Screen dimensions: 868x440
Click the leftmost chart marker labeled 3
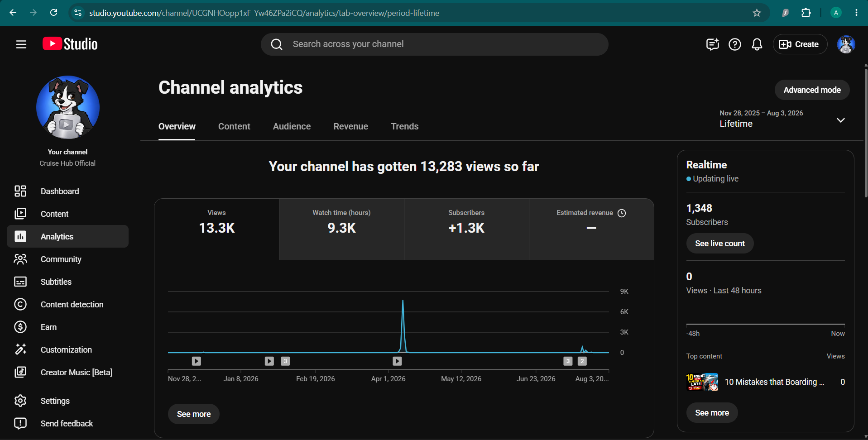(285, 361)
